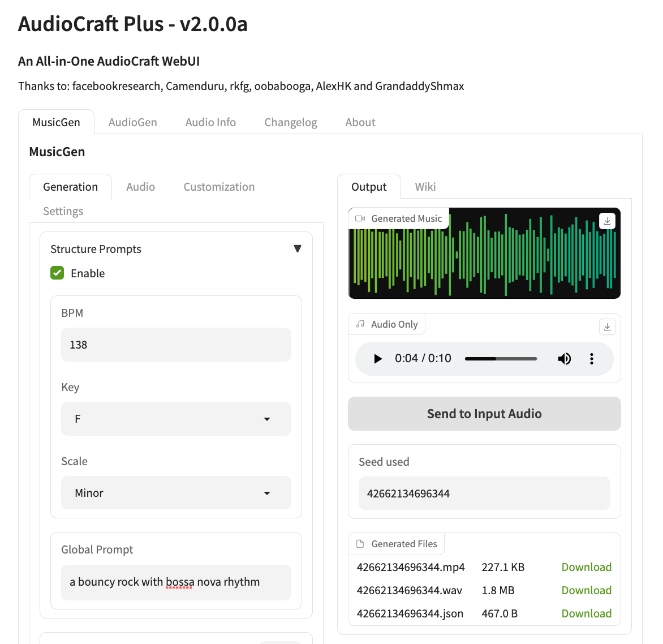Screen dimensions: 663x644
Task: Click the 42662134696344.mp4 file name
Action: [411, 567]
